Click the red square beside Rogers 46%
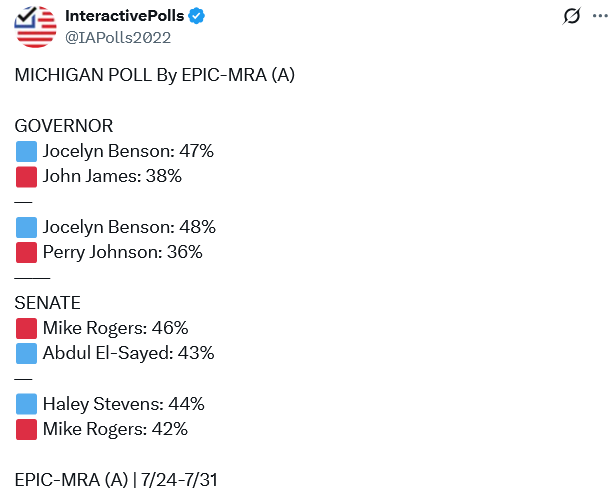610x498 pixels. pos(26,328)
